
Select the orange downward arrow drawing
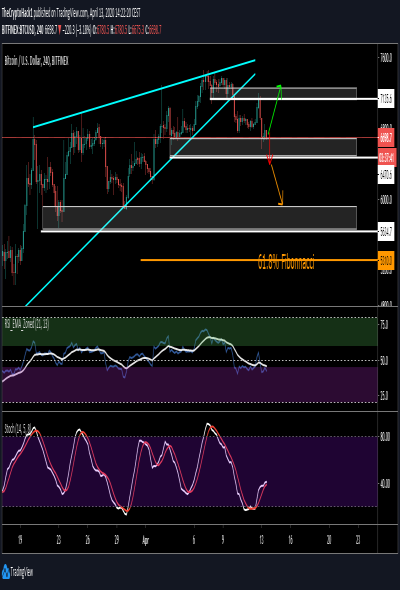[277, 184]
